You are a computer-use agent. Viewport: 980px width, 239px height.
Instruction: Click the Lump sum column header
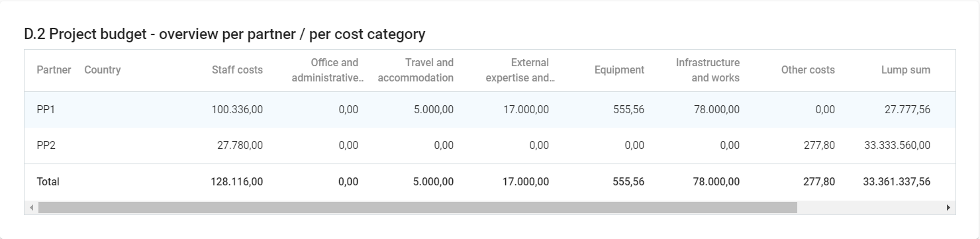tap(905, 70)
